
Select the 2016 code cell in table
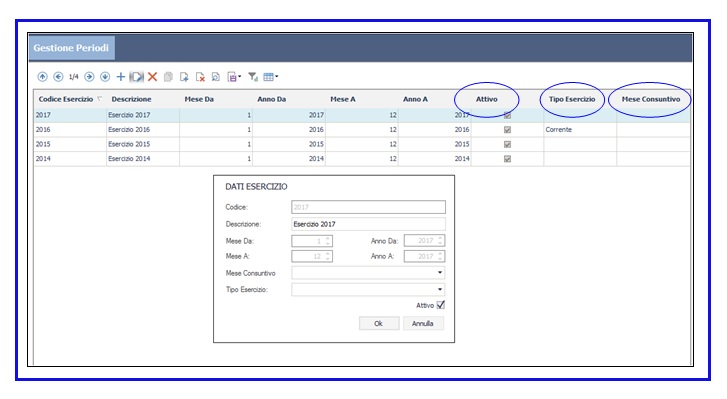[70, 129]
